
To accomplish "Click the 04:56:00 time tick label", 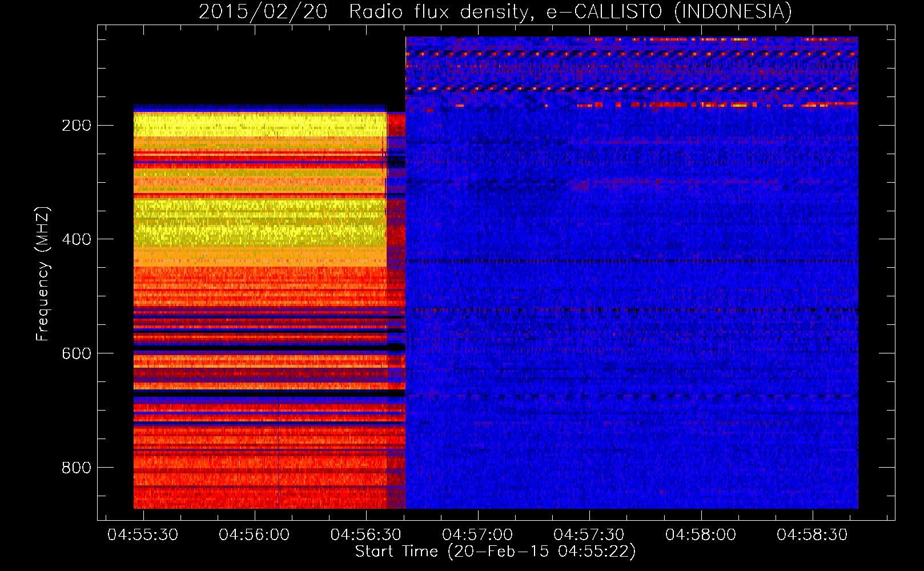I will point(254,535).
